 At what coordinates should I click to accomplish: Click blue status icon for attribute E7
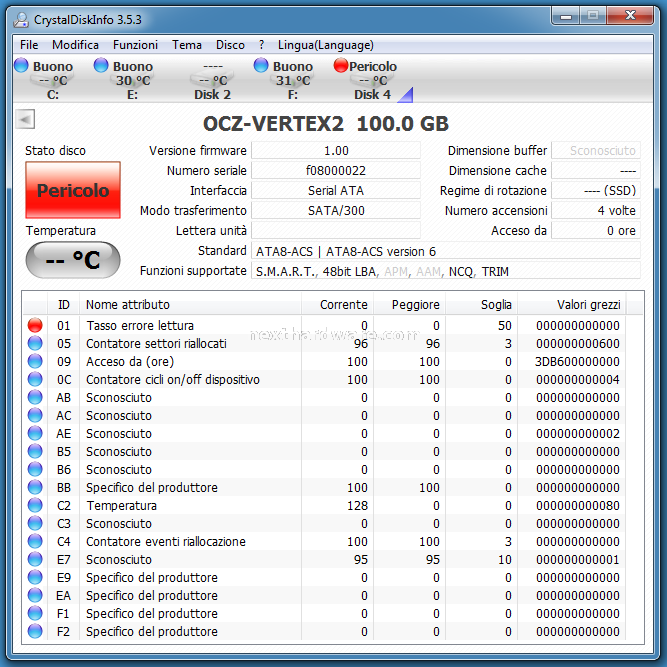[35, 559]
